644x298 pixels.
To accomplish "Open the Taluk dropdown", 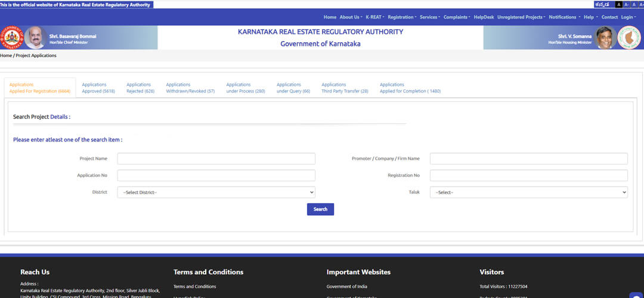I will coord(528,193).
